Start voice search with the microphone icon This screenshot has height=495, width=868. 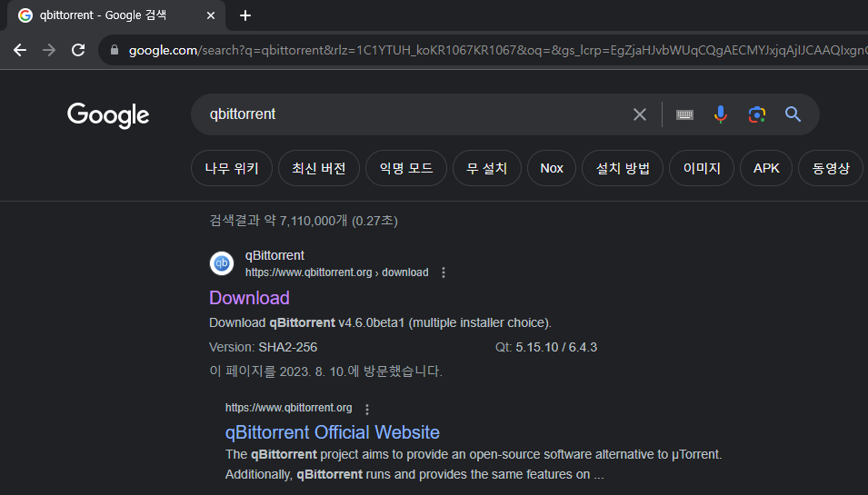tap(720, 114)
